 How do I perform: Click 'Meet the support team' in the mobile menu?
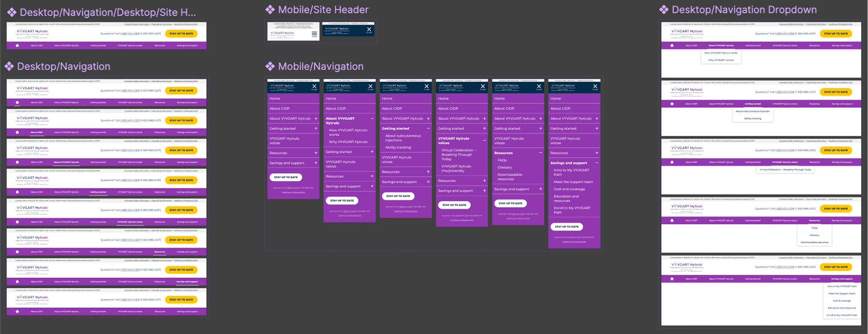[x=573, y=182]
